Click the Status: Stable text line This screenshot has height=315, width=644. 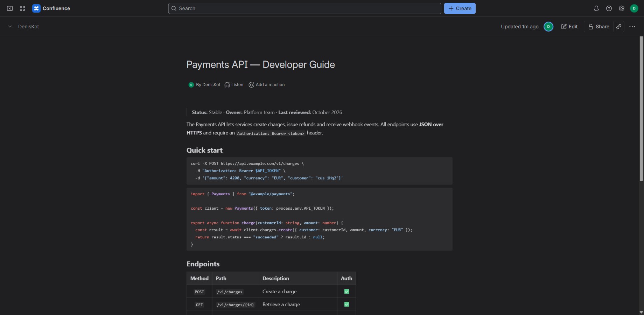tap(267, 112)
